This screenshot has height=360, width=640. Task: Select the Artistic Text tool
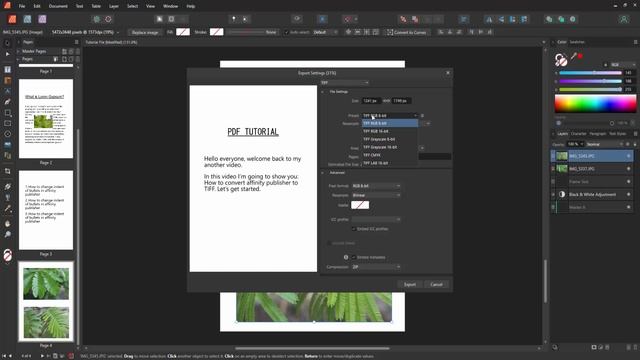pos(7,91)
